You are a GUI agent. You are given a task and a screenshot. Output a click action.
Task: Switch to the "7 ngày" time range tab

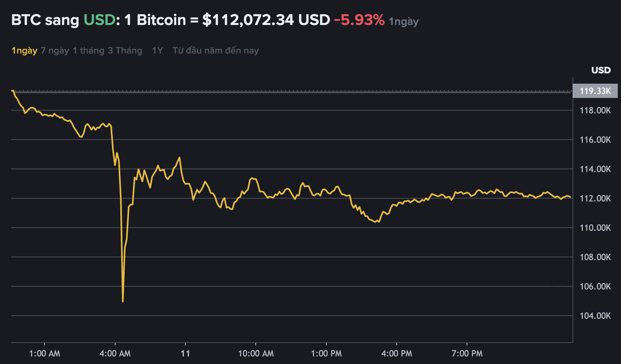54,50
